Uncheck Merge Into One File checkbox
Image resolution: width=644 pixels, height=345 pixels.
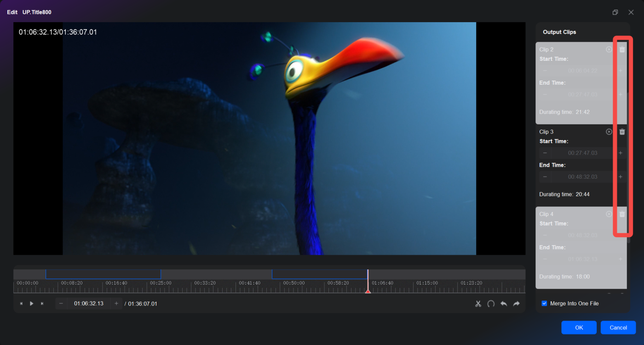click(x=545, y=304)
